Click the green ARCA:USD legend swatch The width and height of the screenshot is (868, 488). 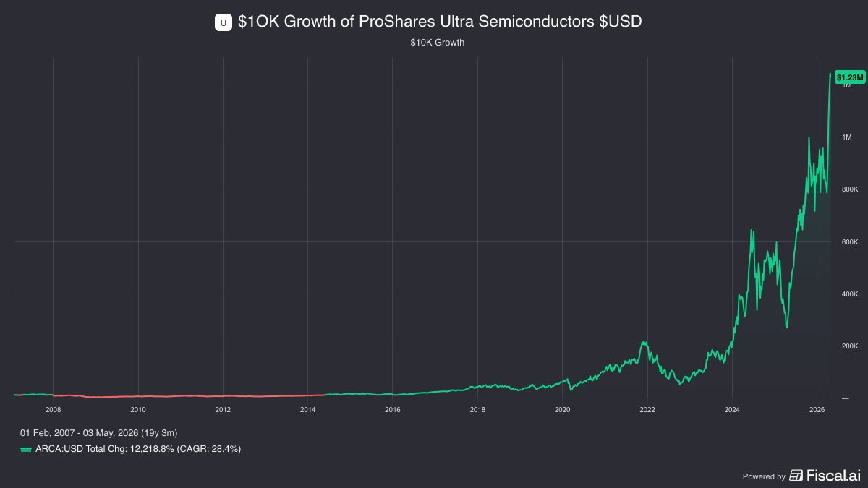[26, 449]
